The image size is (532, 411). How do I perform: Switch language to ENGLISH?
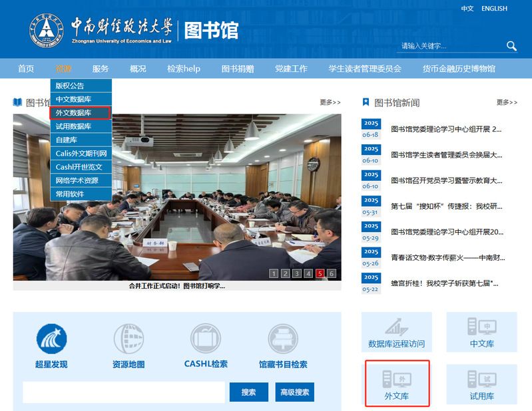pos(494,9)
